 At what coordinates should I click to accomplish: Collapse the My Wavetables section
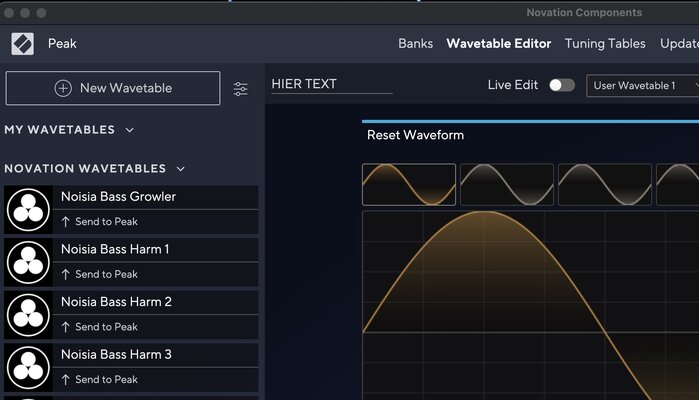click(130, 130)
